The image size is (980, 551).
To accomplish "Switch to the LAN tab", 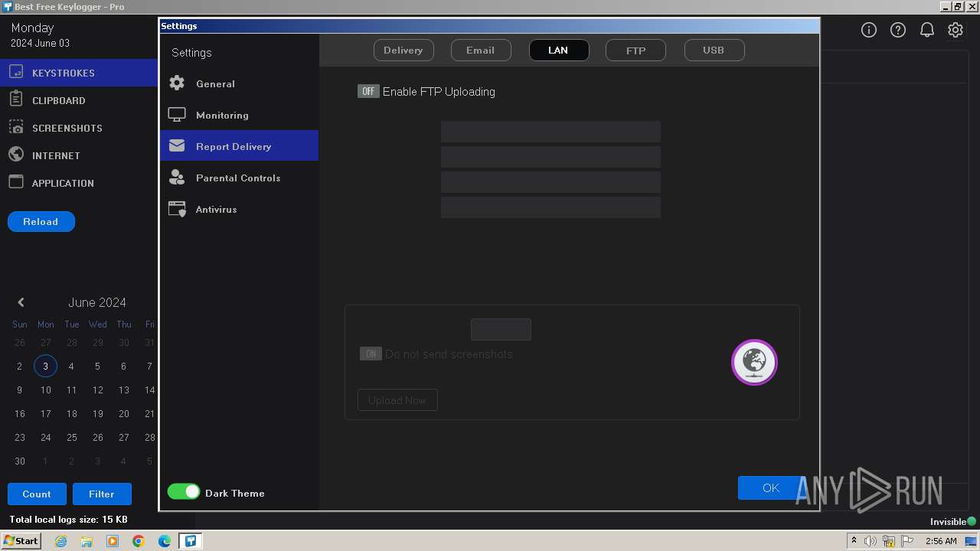I will (x=558, y=51).
